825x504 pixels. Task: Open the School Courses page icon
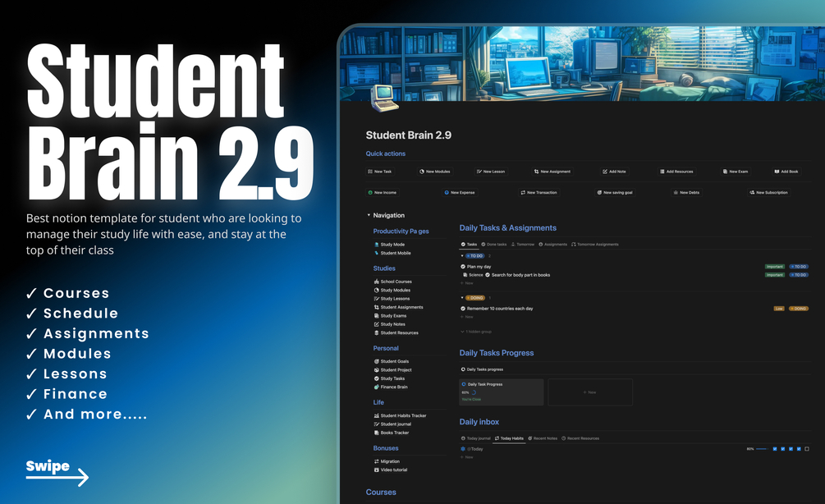point(376,282)
